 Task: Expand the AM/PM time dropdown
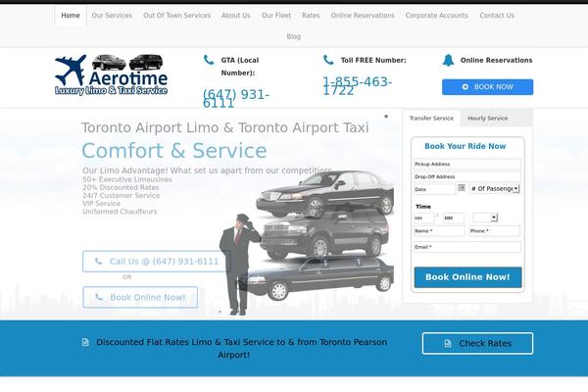pyautogui.click(x=485, y=218)
